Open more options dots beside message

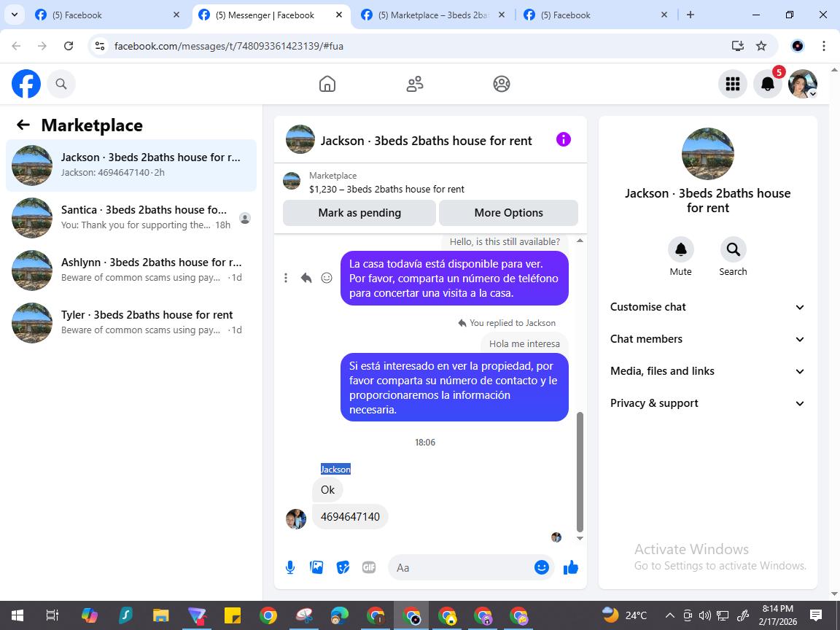tap(286, 278)
